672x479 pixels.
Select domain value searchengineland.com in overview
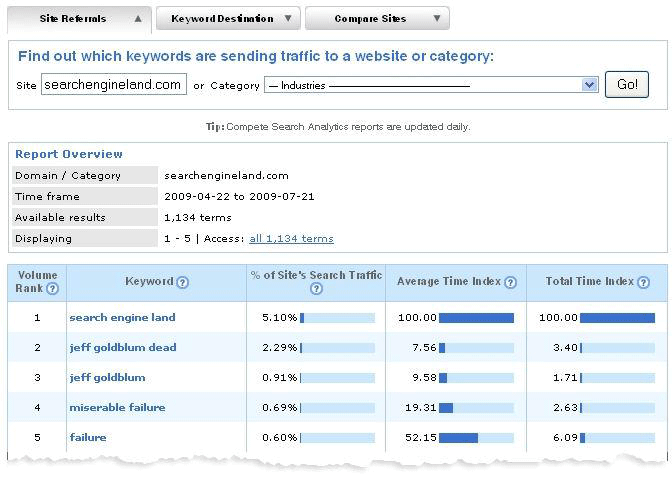[x=226, y=176]
